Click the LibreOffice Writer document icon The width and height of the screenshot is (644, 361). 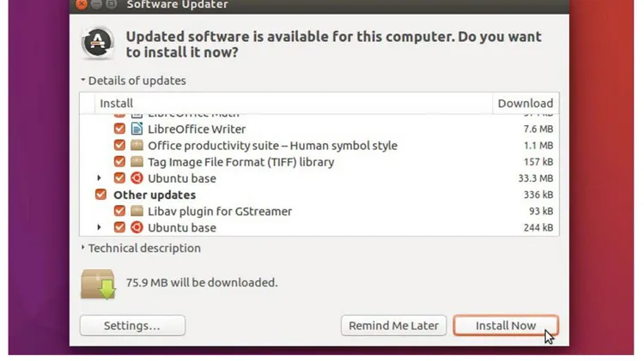137,129
